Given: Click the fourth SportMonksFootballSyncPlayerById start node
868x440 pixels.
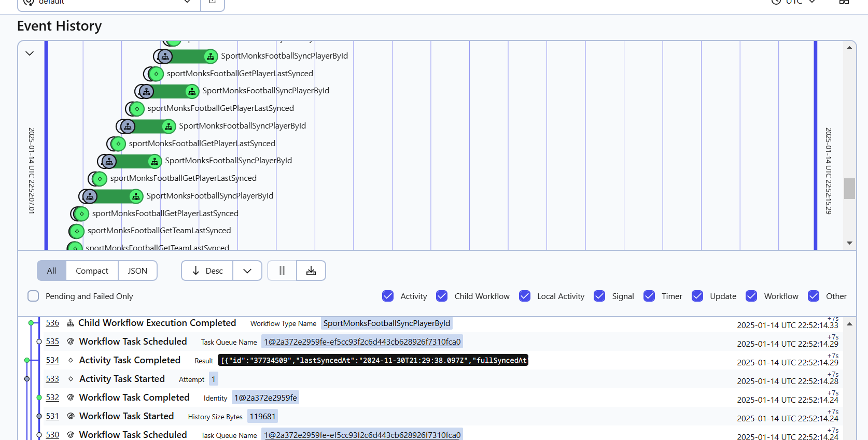Looking at the screenshot, I should pos(109,162).
